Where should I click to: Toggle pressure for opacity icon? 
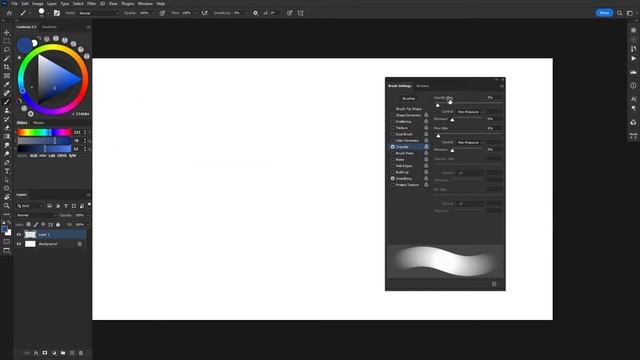[162, 13]
